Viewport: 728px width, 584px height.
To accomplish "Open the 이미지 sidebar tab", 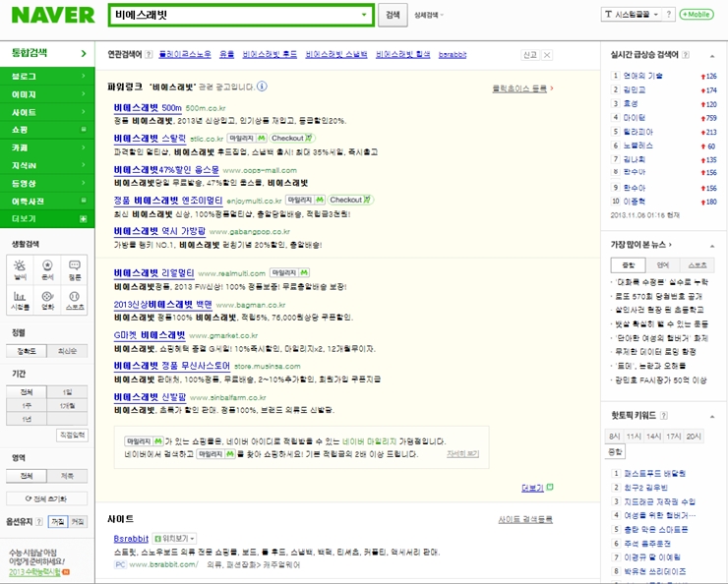I will click(x=47, y=94).
